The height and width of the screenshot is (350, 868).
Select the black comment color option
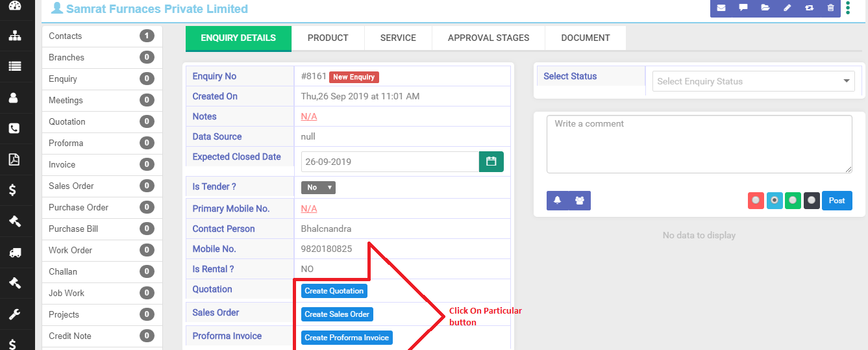pos(812,201)
